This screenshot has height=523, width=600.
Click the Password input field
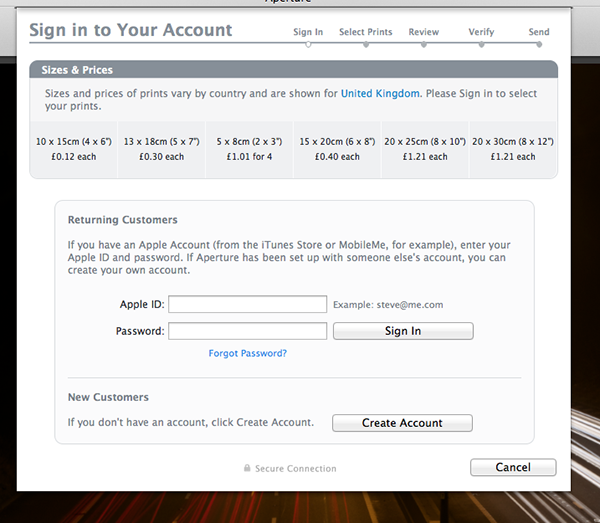(x=248, y=331)
